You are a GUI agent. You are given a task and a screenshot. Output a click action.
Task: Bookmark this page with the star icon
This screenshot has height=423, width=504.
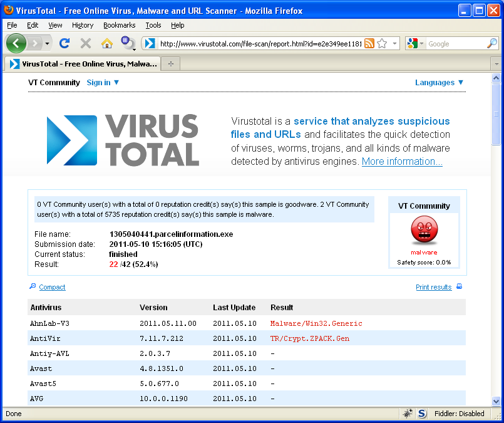(x=381, y=43)
